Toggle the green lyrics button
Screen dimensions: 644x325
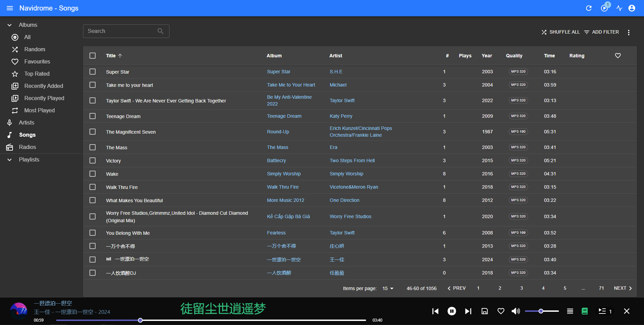585,311
